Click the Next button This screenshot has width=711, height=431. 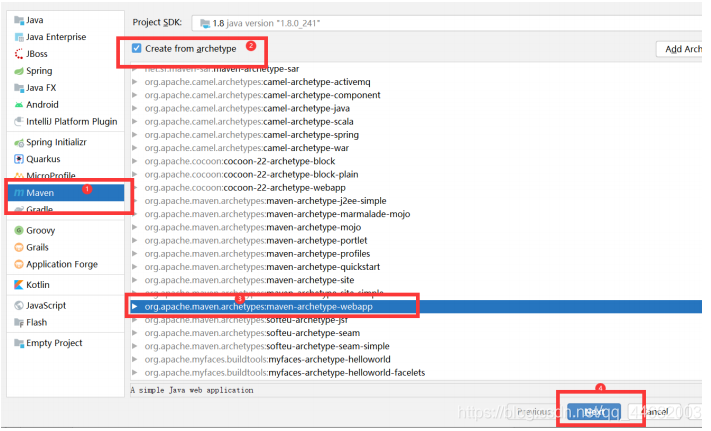click(594, 412)
